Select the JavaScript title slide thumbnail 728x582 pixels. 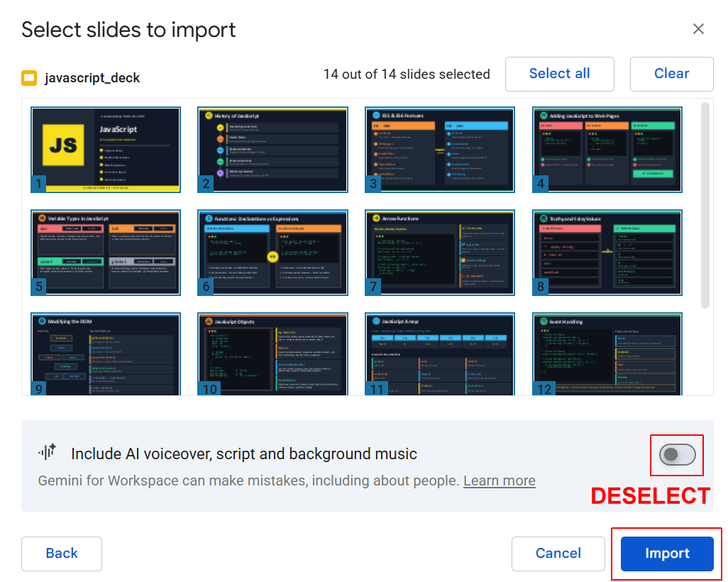105,150
